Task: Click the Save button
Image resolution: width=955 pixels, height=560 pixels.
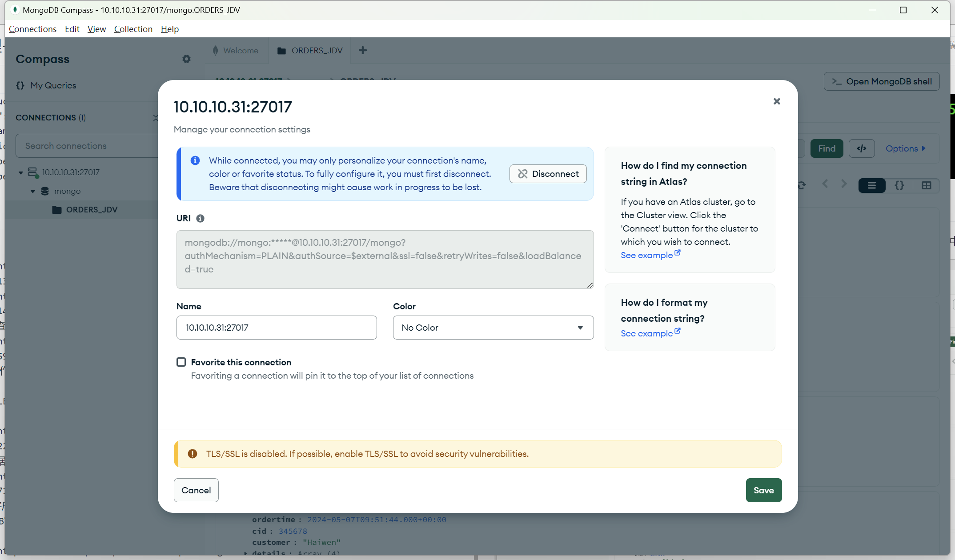Action: [x=763, y=490]
